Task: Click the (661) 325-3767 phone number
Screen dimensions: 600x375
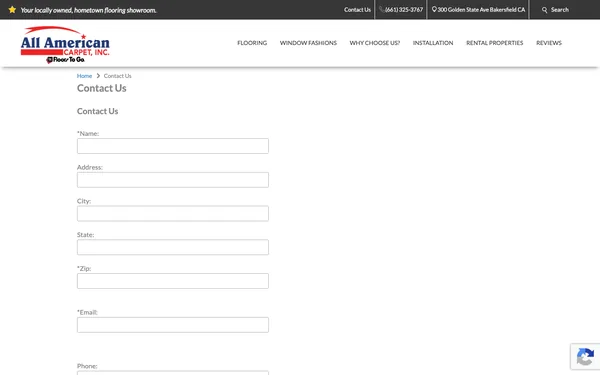Action: click(404, 10)
